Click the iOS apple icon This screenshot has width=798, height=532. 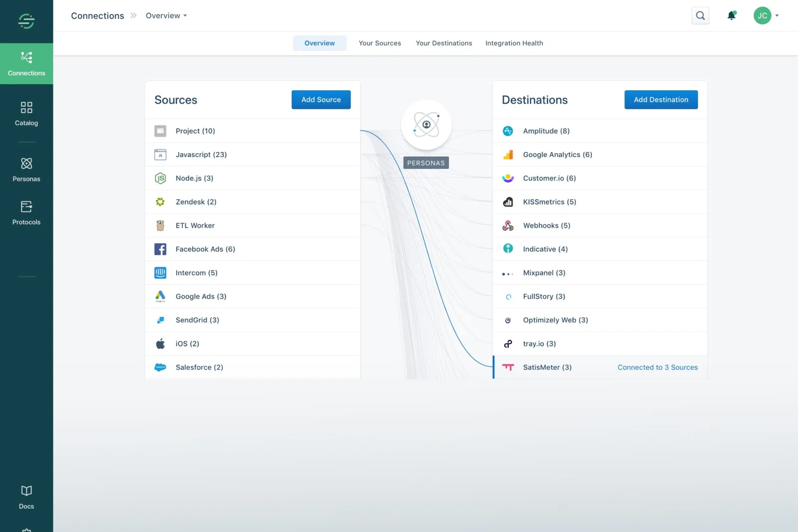pos(160,344)
